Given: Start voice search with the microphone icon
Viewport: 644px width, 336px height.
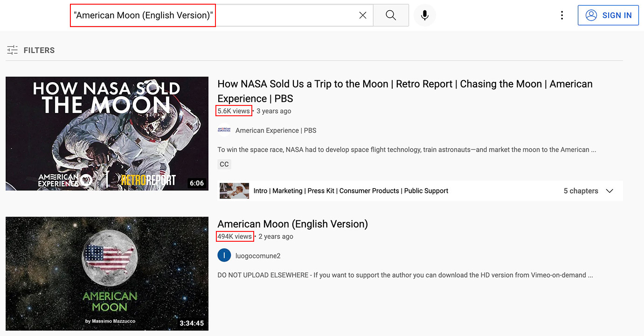Looking at the screenshot, I should [x=424, y=15].
